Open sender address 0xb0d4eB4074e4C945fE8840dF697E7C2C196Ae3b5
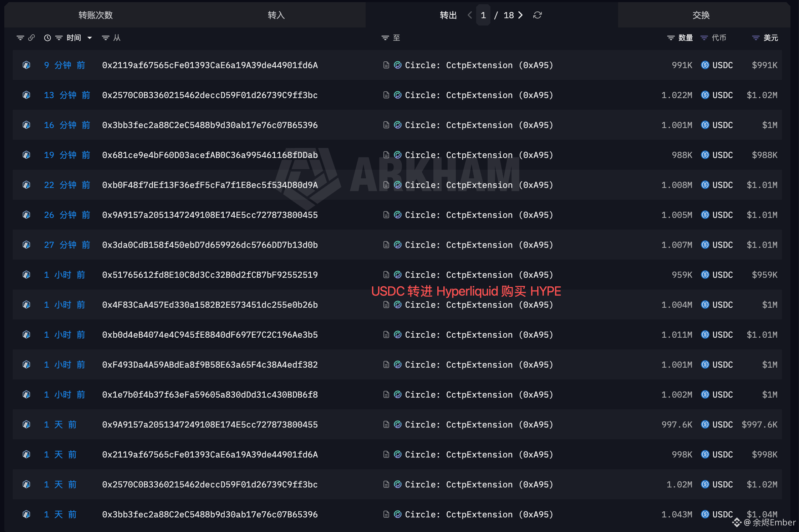 tap(210, 334)
